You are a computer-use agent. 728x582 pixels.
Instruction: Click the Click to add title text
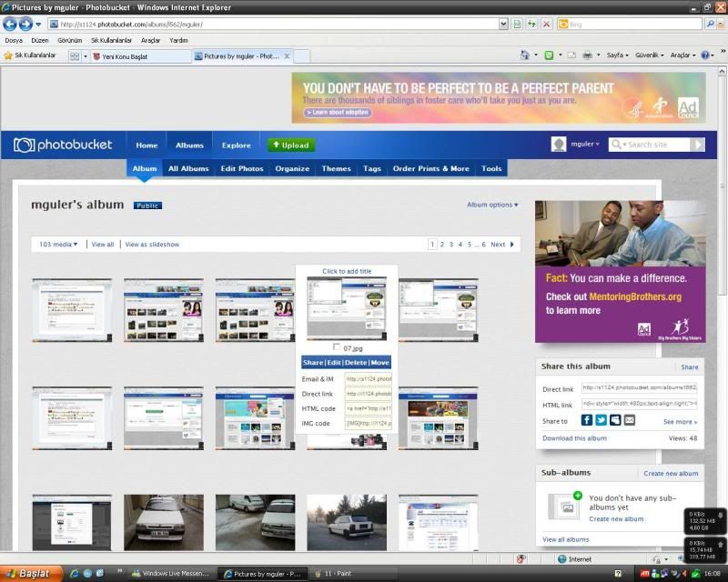point(347,271)
